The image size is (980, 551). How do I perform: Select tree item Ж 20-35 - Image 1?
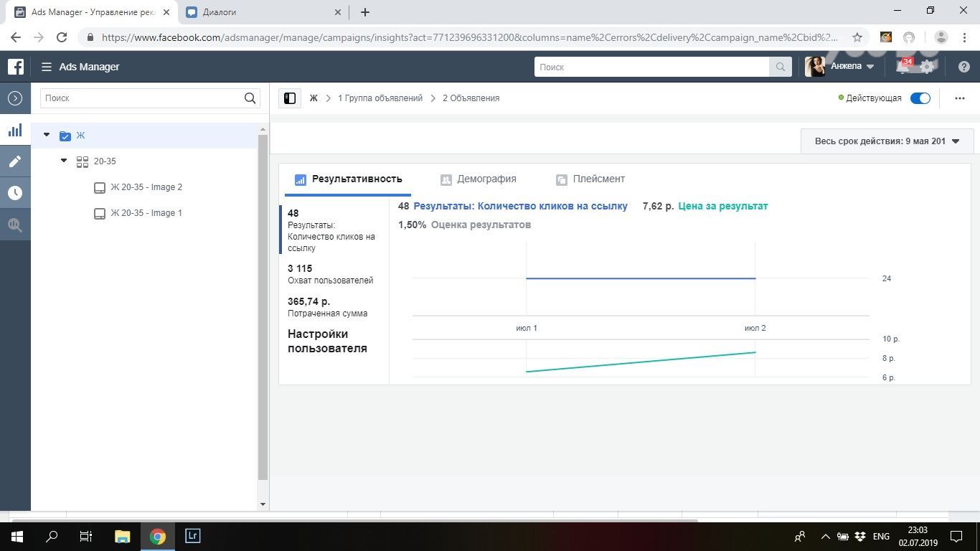pos(146,213)
